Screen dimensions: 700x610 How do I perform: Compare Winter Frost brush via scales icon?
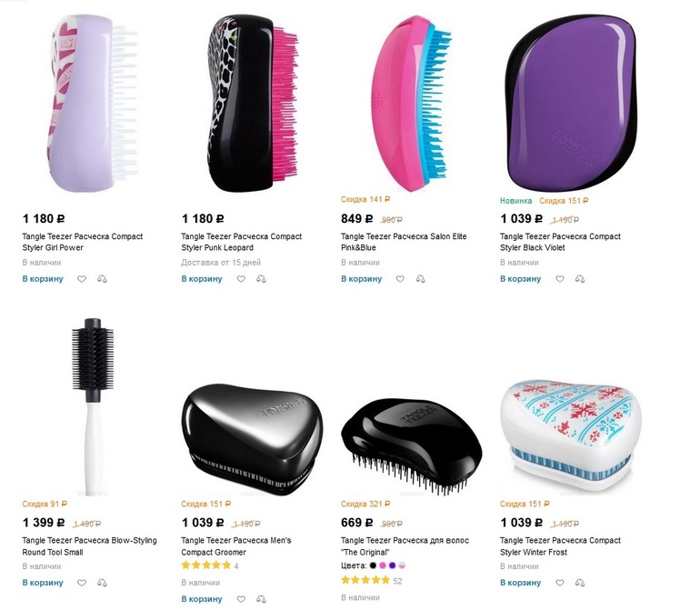tap(580, 583)
